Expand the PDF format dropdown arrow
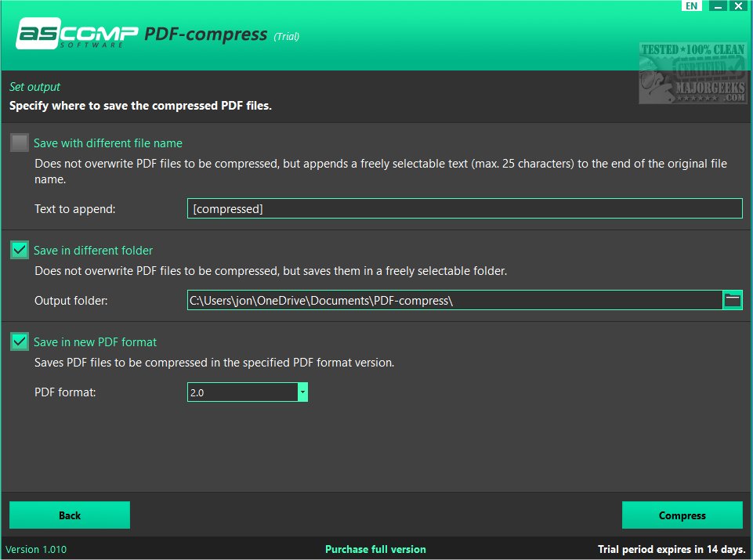Viewport: 753px width, 560px height. (302, 392)
